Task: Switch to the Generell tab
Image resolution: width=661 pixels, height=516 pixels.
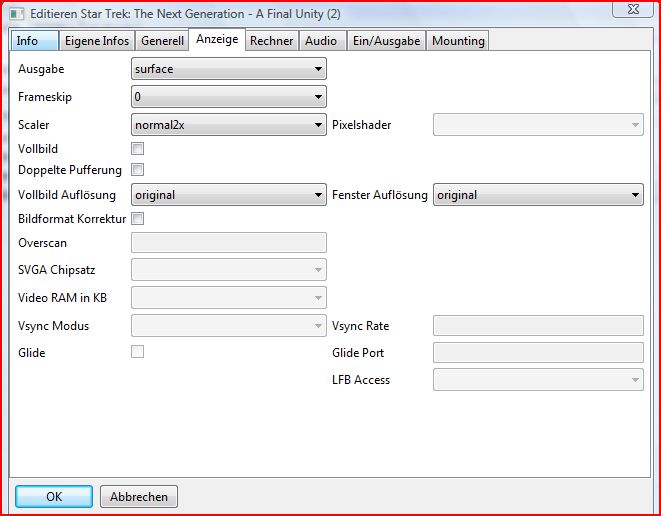Action: coord(162,41)
